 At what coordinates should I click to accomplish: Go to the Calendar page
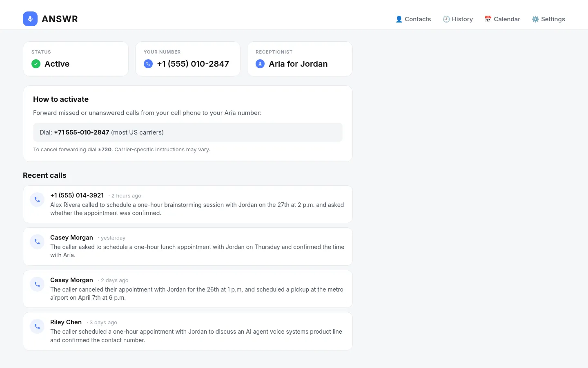(x=502, y=19)
